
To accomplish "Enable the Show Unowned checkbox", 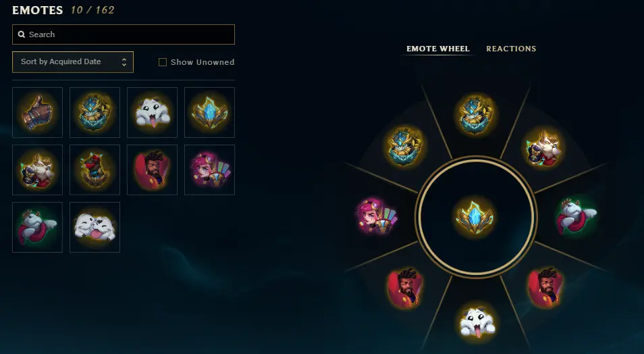I will [x=163, y=62].
